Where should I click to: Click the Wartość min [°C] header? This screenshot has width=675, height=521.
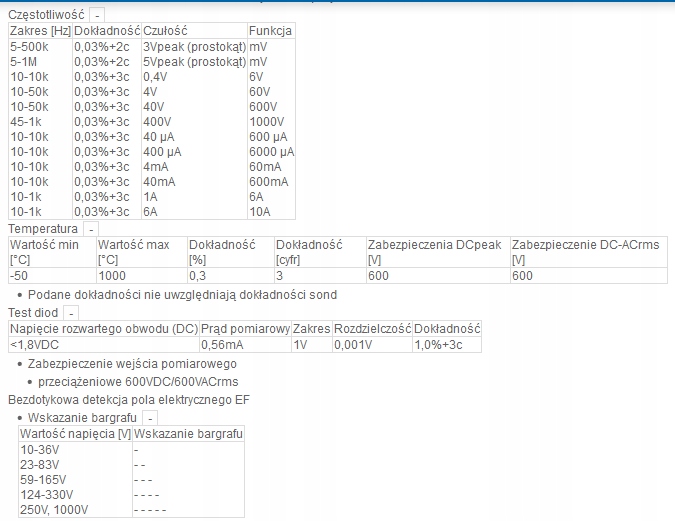coord(53,252)
